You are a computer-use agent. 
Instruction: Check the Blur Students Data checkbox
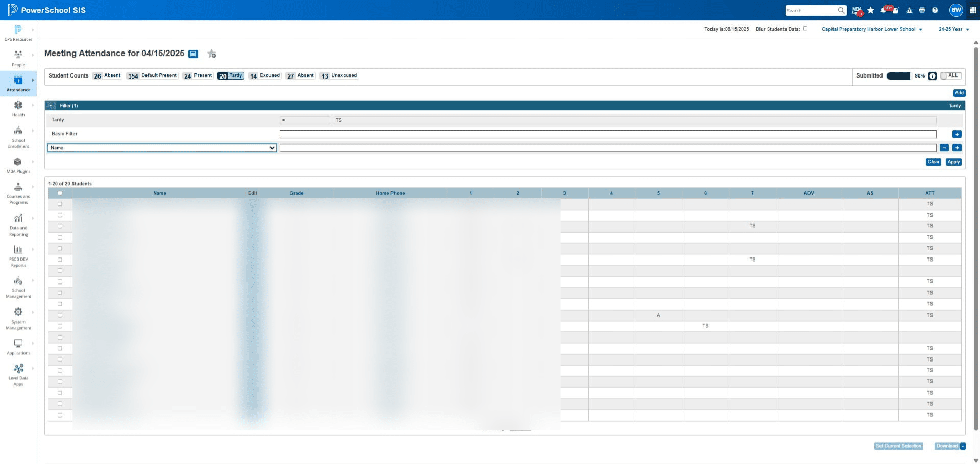pos(805,29)
